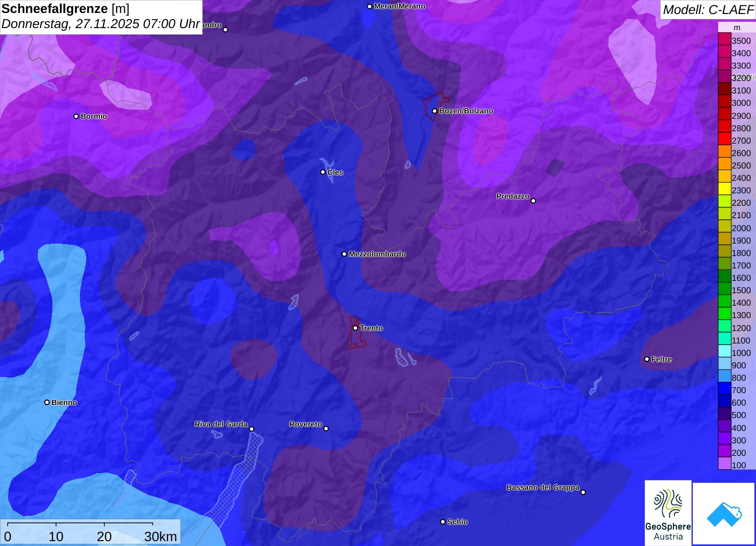
Task: Click the Trento city marker
Action: tap(355, 328)
